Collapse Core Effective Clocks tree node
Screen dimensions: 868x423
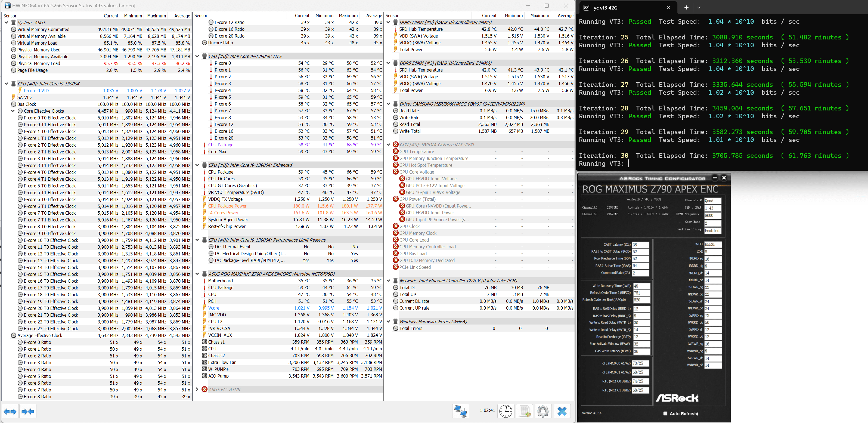(13, 111)
